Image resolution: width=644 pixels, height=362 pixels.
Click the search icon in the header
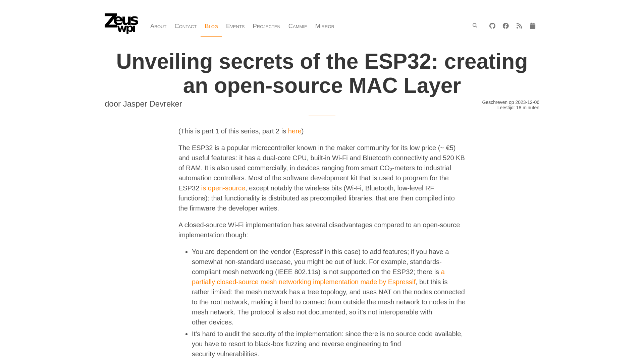(475, 25)
